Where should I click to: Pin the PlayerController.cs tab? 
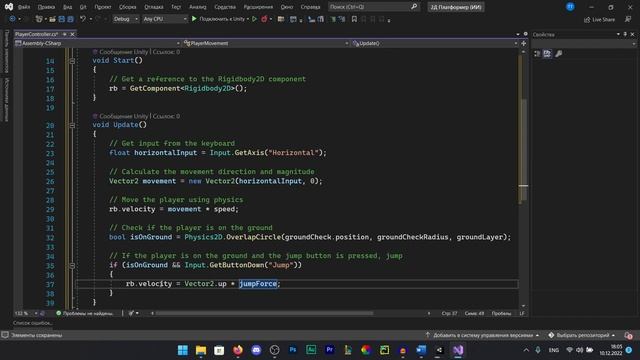pos(64,34)
